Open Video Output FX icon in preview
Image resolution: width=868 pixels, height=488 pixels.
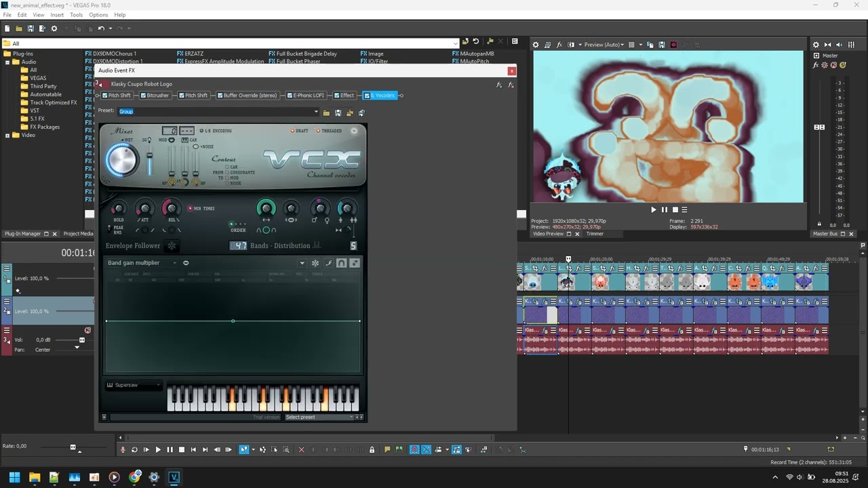pyautogui.click(x=559, y=45)
